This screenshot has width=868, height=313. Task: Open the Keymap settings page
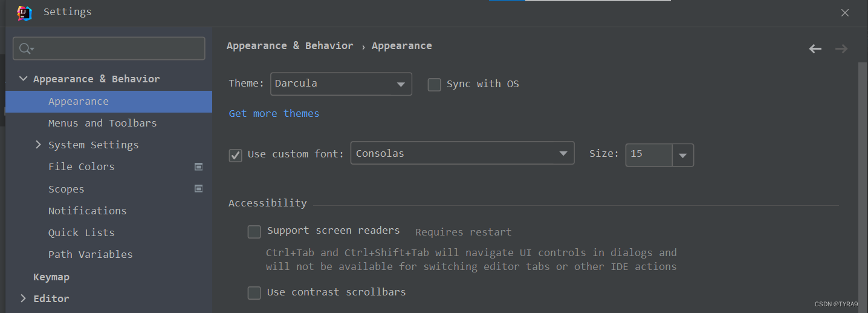pos(51,277)
